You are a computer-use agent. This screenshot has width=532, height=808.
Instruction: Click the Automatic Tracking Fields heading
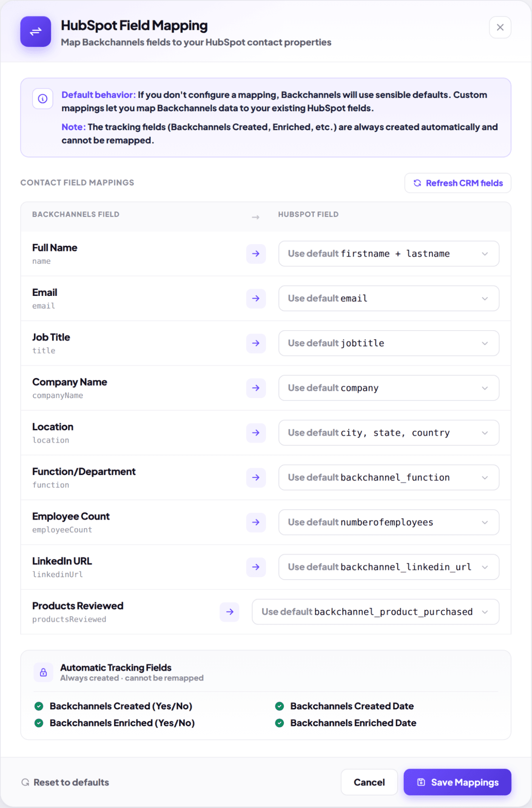coord(116,668)
